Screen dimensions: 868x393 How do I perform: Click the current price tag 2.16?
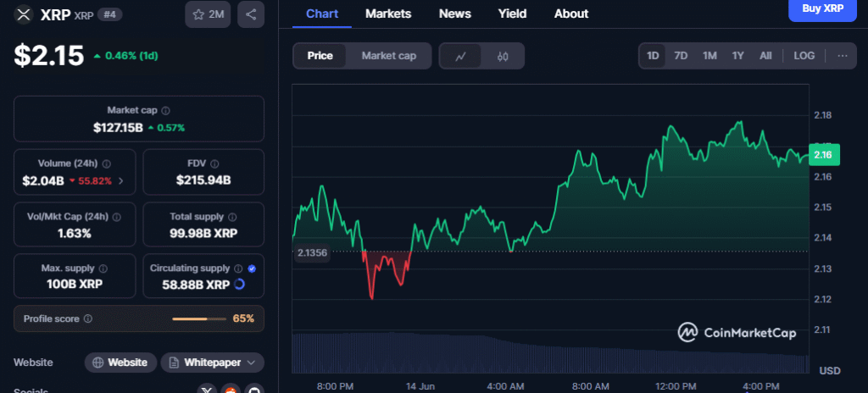click(824, 155)
